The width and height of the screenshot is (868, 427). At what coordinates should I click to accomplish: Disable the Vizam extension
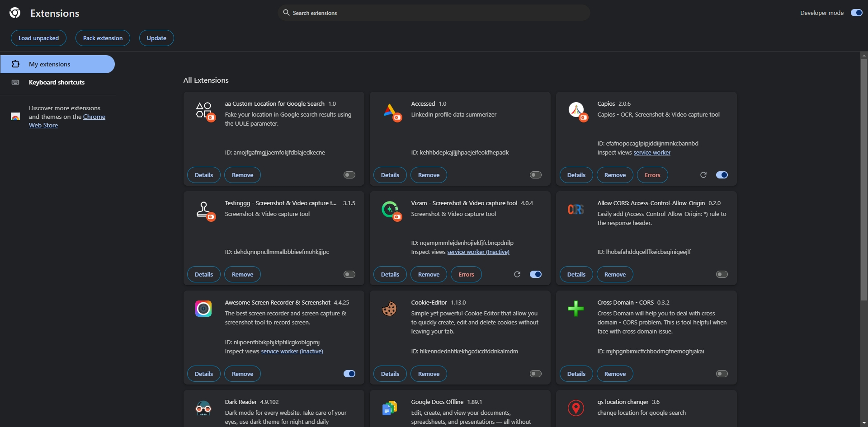[536, 274]
